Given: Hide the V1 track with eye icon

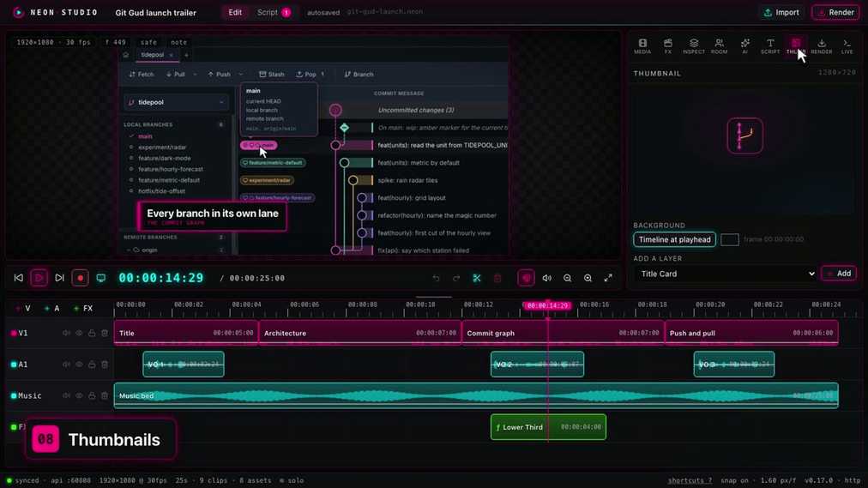Looking at the screenshot, I should [x=79, y=333].
